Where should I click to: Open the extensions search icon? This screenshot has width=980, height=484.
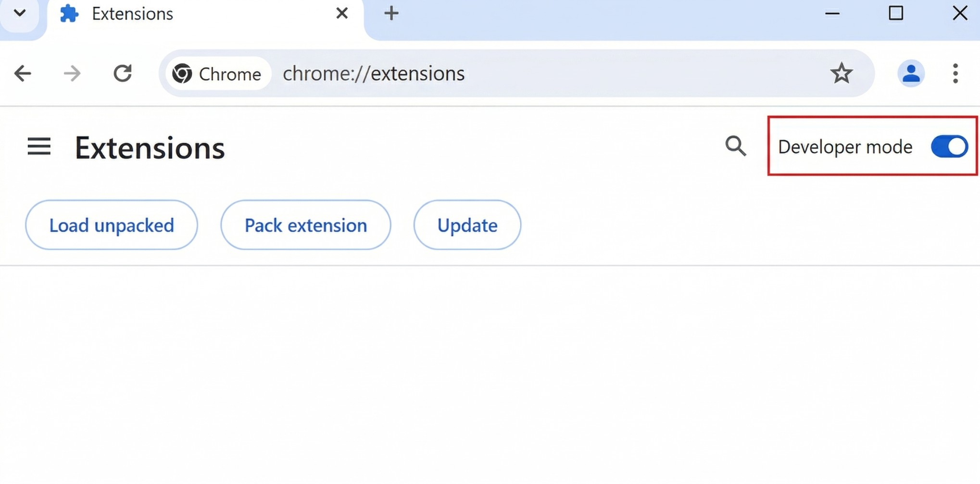coord(736,147)
